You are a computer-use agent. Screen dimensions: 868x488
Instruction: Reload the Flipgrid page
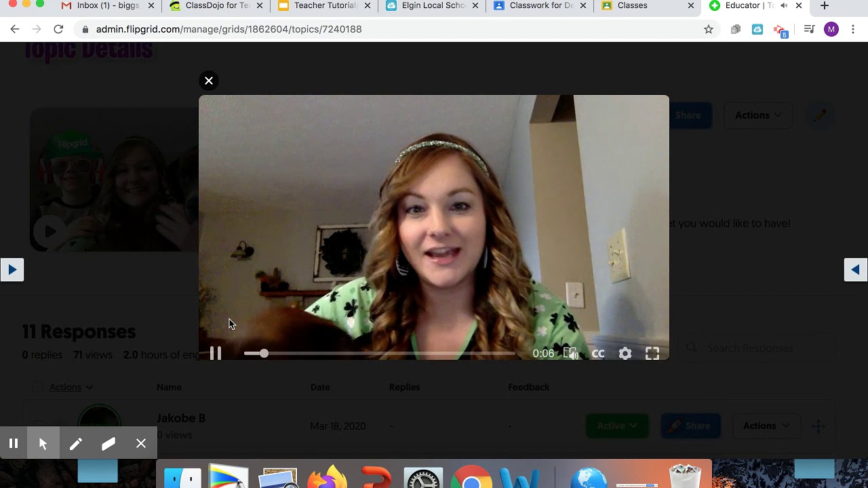[58, 29]
